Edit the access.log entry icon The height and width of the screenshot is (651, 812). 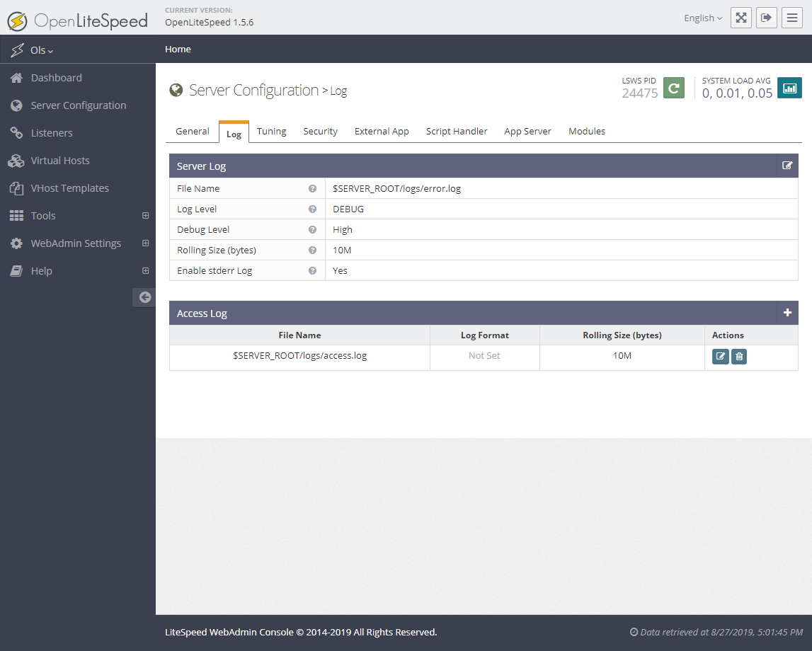point(721,356)
